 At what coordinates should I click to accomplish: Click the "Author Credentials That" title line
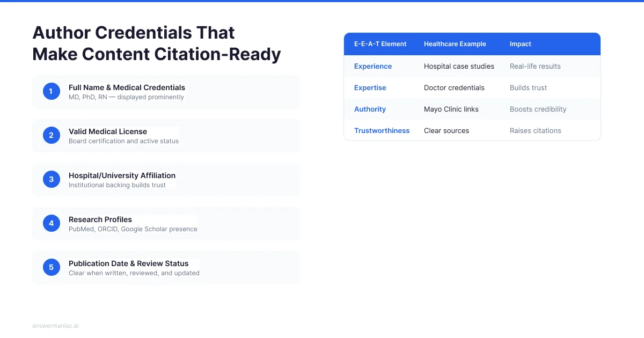coord(134,33)
